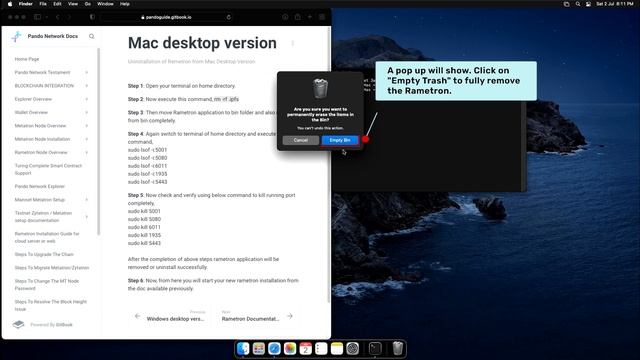Expand Explorer Overview section
640x360 pixels.
(x=87, y=99)
